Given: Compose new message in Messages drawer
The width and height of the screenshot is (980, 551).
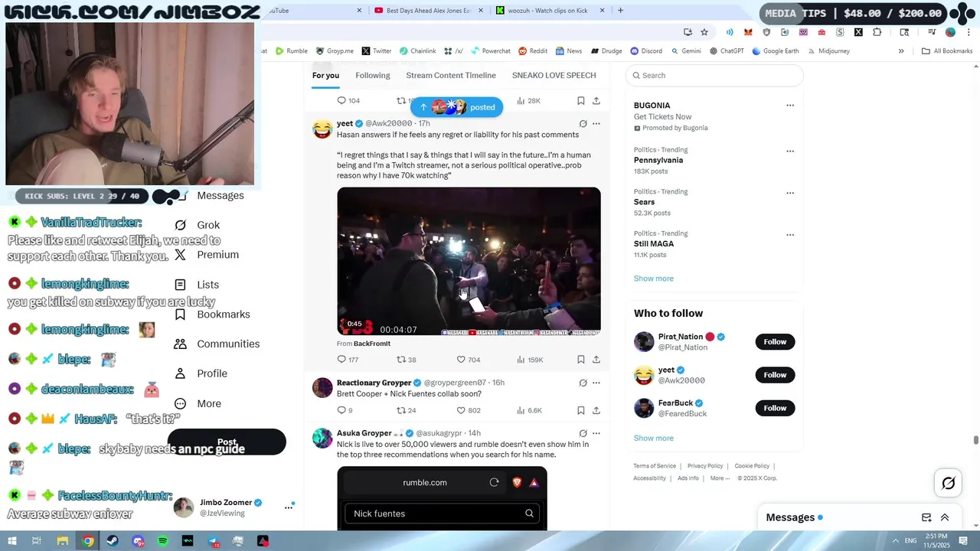Looking at the screenshot, I should (x=926, y=517).
